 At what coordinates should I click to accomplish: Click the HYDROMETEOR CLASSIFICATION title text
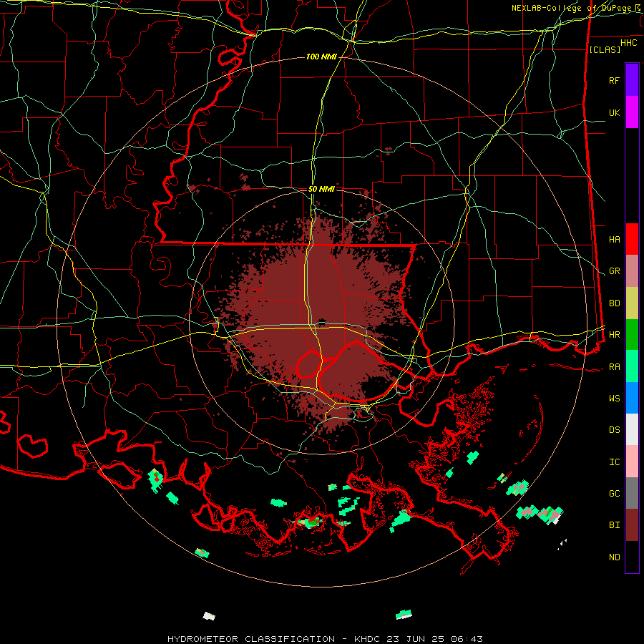click(251, 639)
